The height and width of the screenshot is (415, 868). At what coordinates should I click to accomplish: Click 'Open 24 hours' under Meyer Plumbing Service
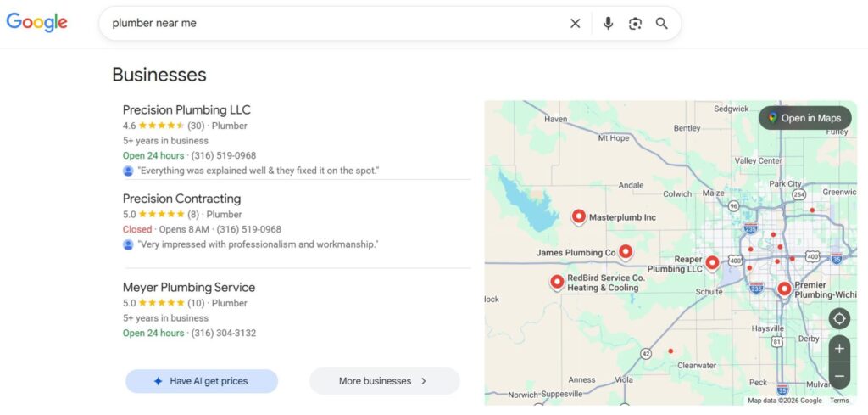153,333
